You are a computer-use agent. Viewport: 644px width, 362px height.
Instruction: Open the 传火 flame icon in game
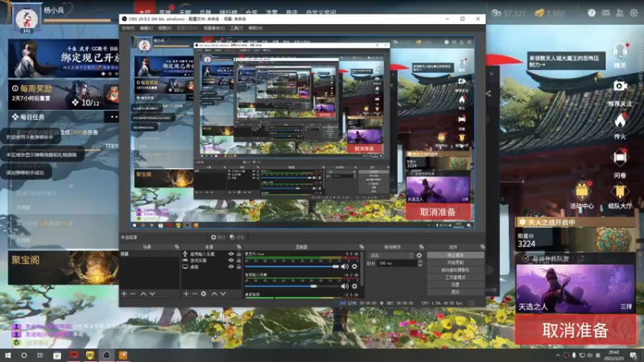620,121
